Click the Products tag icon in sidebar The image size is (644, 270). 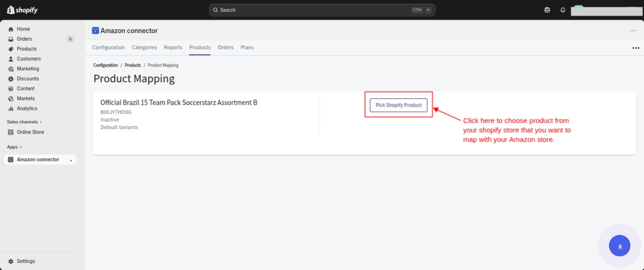(11, 49)
